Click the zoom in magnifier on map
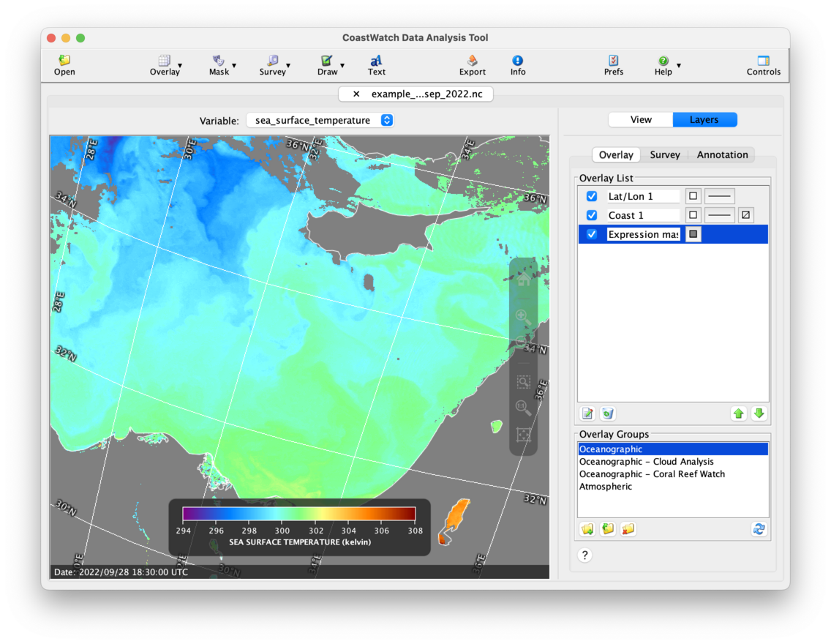This screenshot has height=644, width=831. pos(523,317)
